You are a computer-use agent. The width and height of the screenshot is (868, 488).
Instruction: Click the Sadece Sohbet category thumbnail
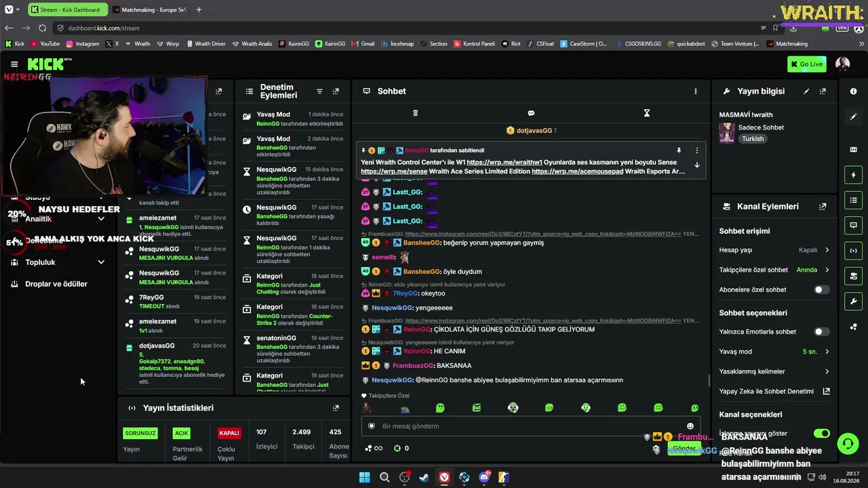tap(727, 133)
